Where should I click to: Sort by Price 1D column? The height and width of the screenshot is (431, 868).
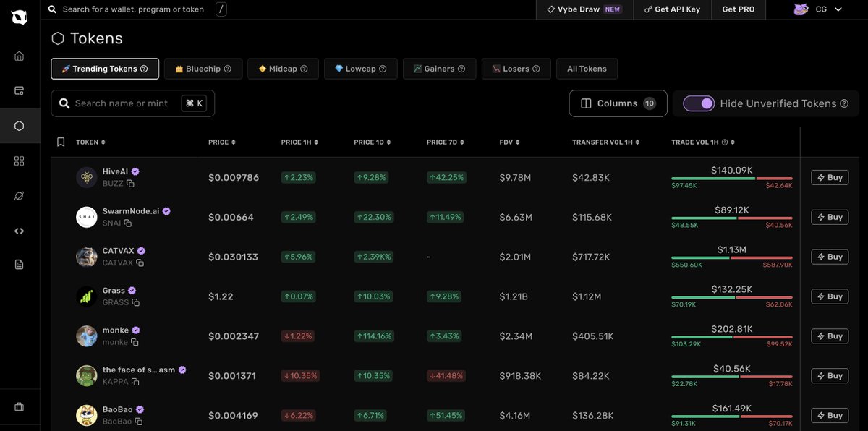373,142
